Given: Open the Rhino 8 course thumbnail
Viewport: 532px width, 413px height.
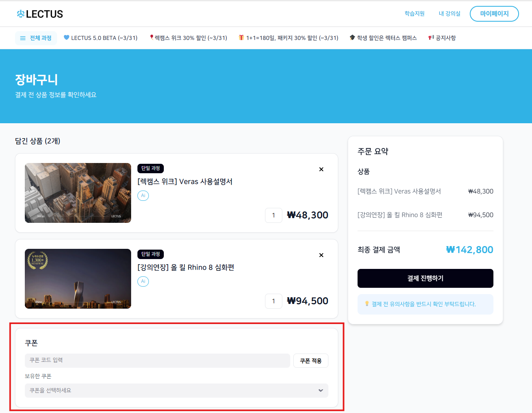Looking at the screenshot, I should pyautogui.click(x=78, y=279).
